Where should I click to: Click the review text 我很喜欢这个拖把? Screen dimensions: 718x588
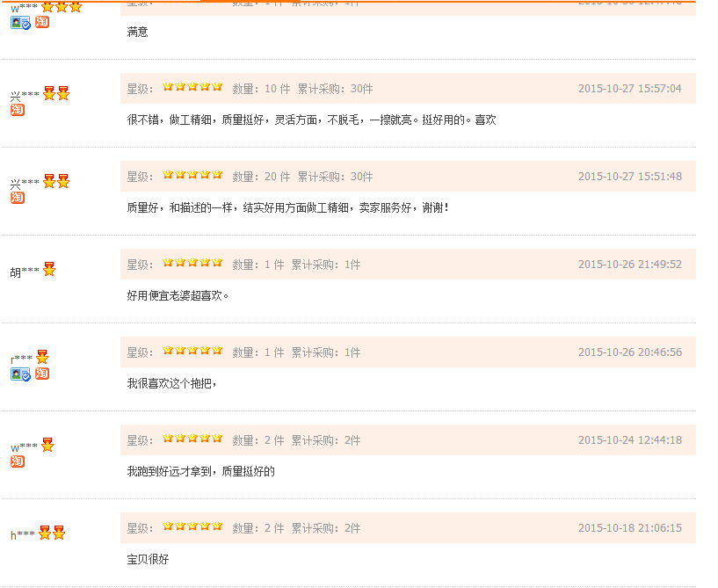coord(171,383)
